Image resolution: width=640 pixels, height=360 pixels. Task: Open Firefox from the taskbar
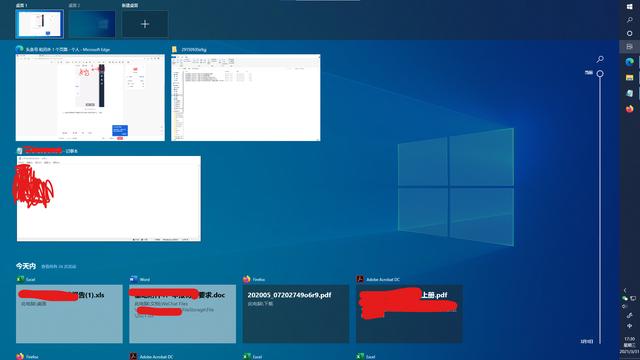coord(629,109)
